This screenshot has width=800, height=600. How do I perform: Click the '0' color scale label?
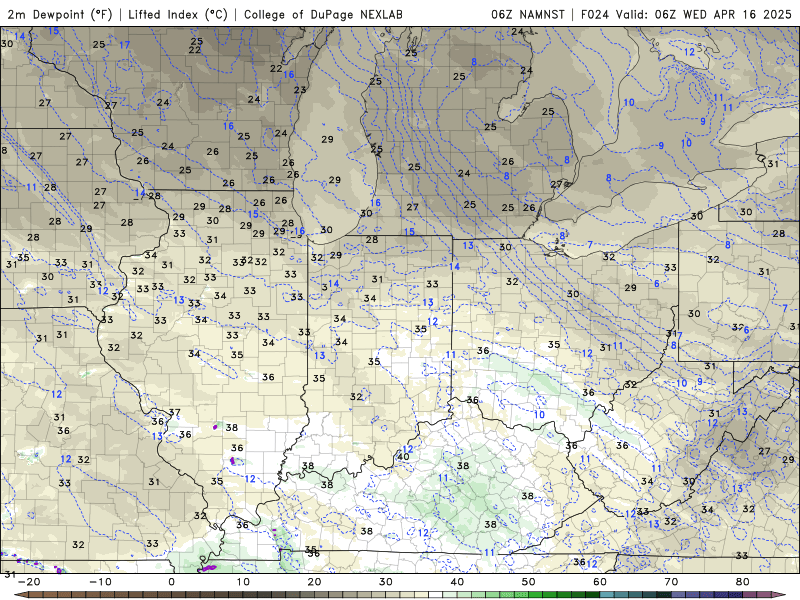point(171,582)
